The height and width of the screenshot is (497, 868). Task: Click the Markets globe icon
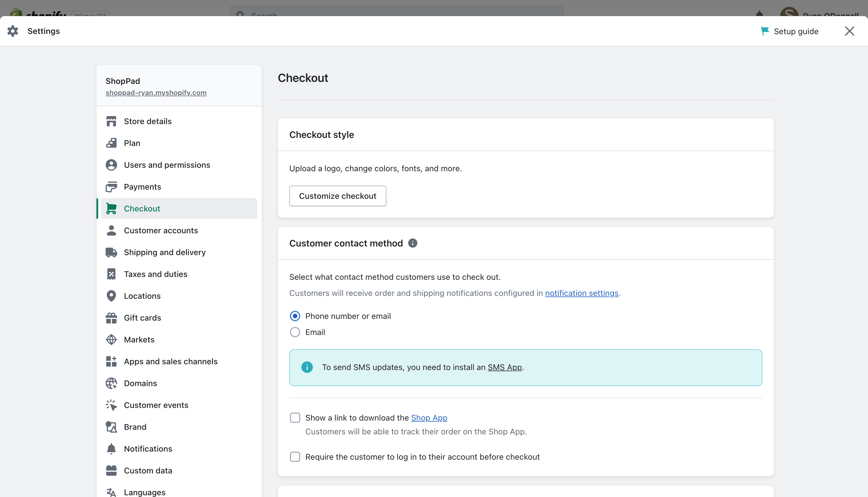pyautogui.click(x=111, y=340)
